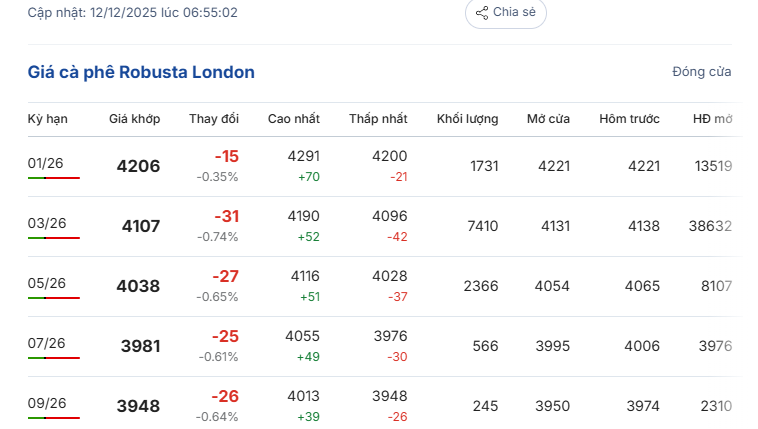This screenshot has height=429, width=758.
Task: Click the Chia sẻ share icon
Action: coord(482,13)
